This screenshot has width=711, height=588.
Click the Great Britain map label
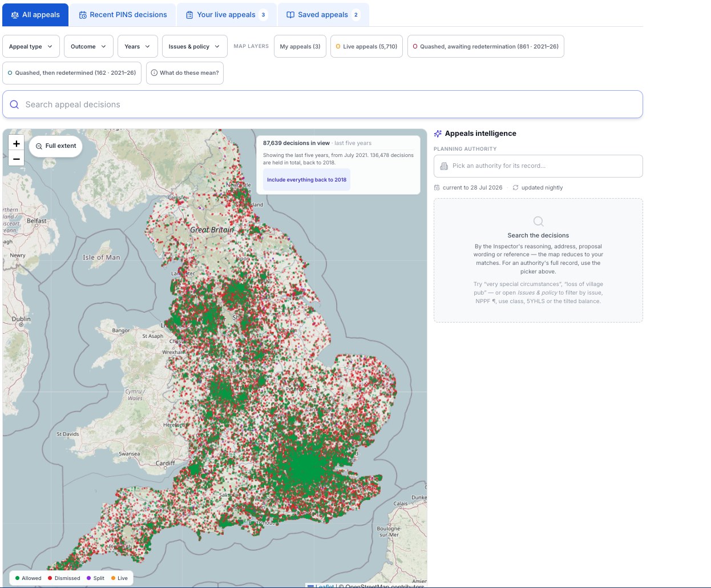tap(212, 229)
